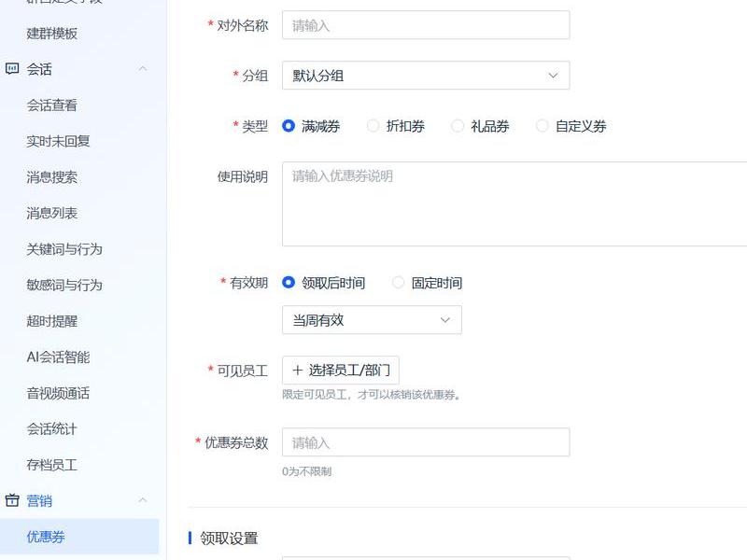747x560 pixels.
Task: Open 消息列表 menu item
Action: click(52, 213)
